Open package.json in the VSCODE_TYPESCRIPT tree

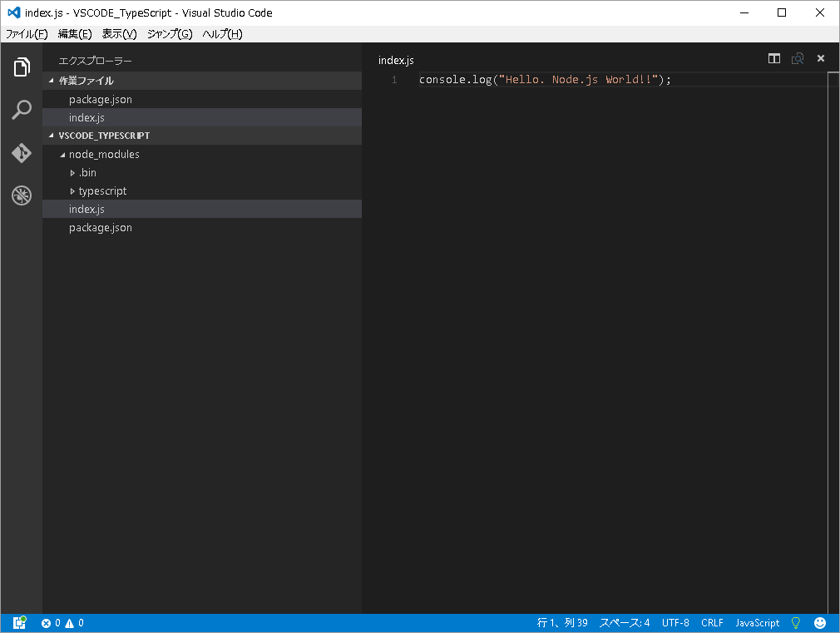(202, 227)
